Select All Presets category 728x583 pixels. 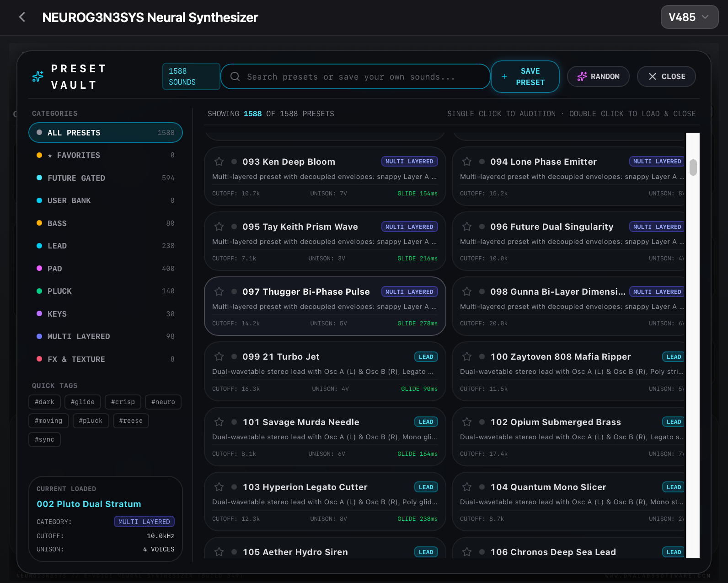click(x=106, y=133)
